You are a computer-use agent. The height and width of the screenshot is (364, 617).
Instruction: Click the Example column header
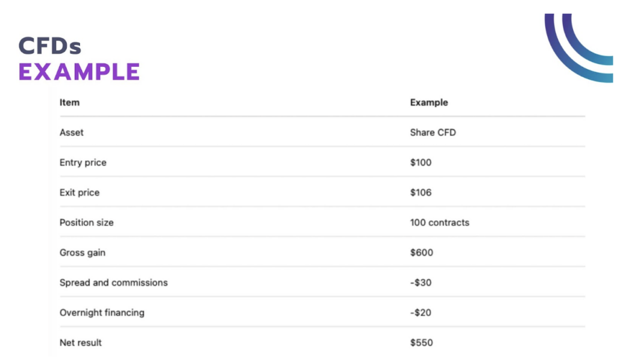point(429,102)
